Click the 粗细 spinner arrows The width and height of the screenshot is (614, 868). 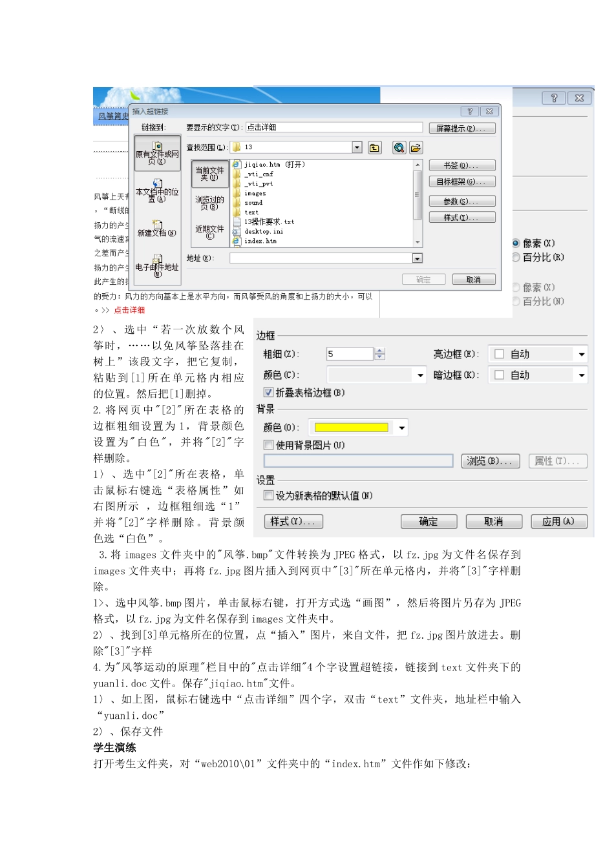tap(380, 354)
